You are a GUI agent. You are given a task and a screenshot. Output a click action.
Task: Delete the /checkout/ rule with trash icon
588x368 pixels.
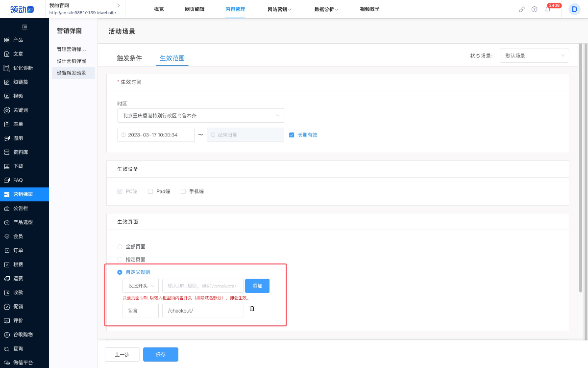point(252,309)
